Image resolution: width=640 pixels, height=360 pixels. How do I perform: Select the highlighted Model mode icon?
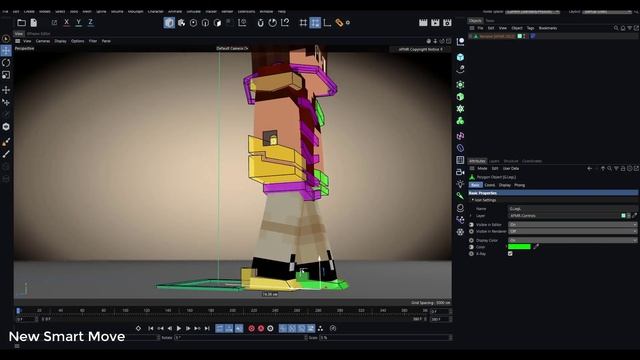click(x=169, y=22)
